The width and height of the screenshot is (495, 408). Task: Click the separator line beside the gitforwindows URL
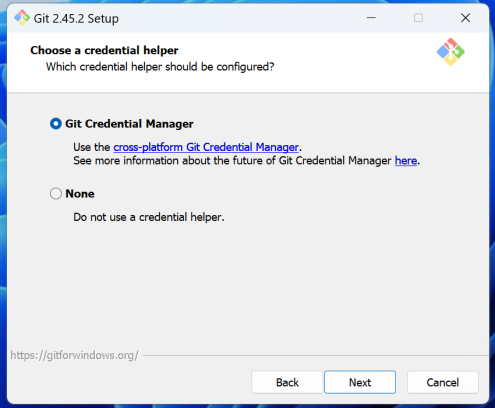[x=315, y=356]
